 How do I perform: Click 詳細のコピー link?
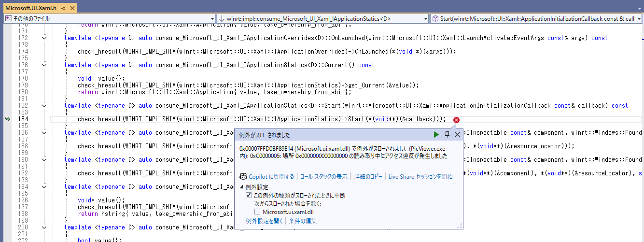[x=368, y=177]
